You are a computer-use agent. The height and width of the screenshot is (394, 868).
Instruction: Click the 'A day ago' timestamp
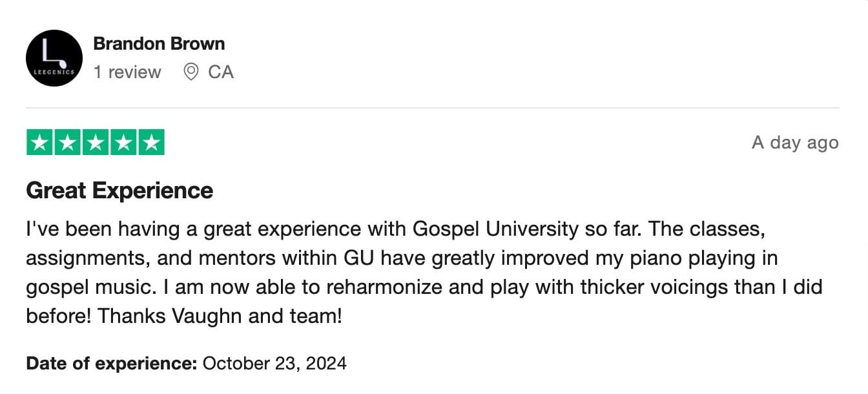click(x=795, y=143)
